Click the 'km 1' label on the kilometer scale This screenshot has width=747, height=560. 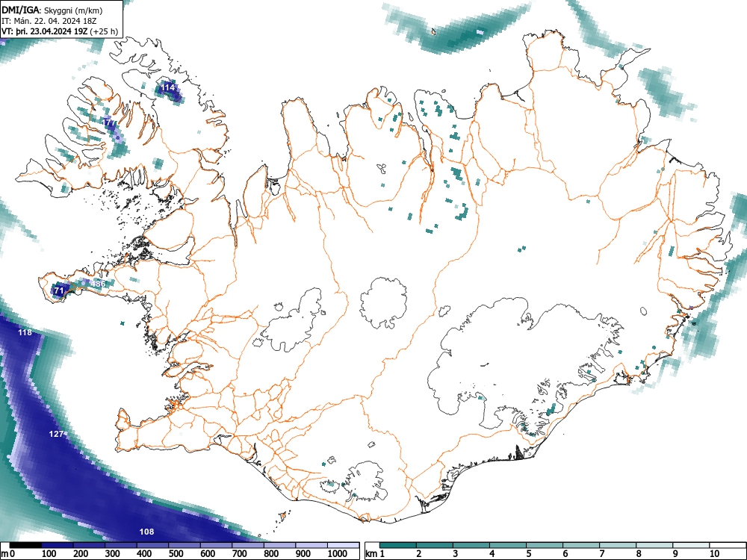point(376,553)
